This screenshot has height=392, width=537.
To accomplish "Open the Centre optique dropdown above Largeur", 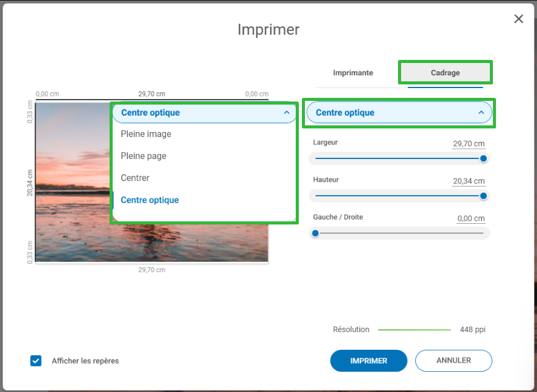I will click(399, 113).
